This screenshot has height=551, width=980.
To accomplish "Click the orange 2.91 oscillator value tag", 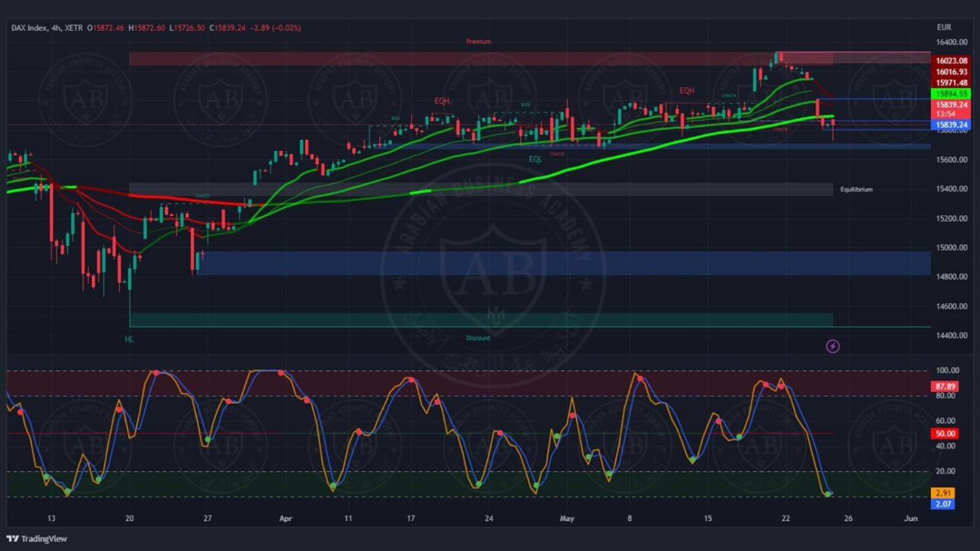I will click(943, 493).
